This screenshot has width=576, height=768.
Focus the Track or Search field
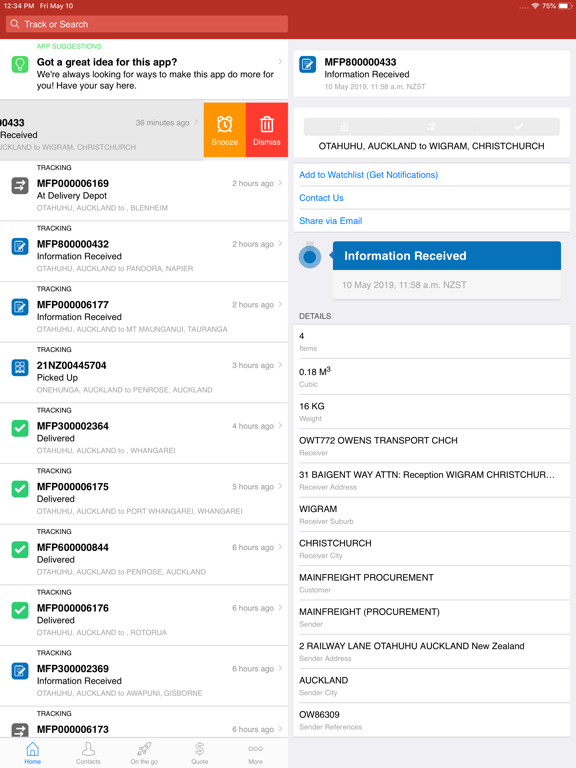[147, 24]
